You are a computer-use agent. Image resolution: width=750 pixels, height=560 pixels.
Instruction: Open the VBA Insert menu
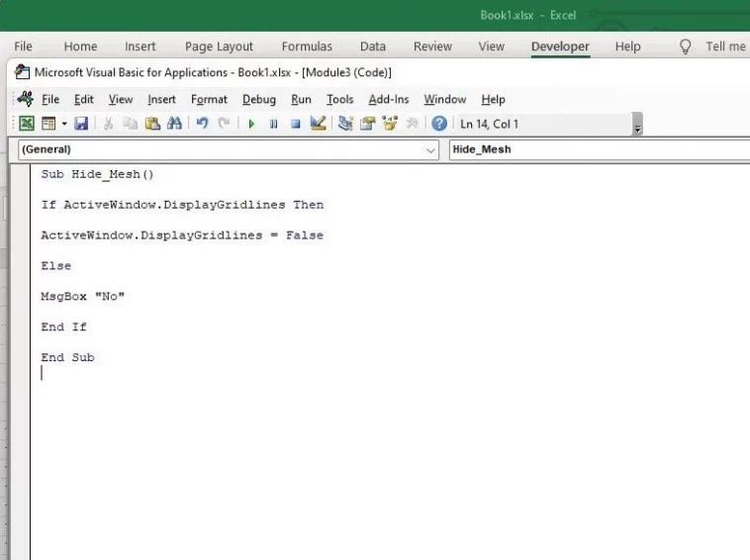coord(161,100)
